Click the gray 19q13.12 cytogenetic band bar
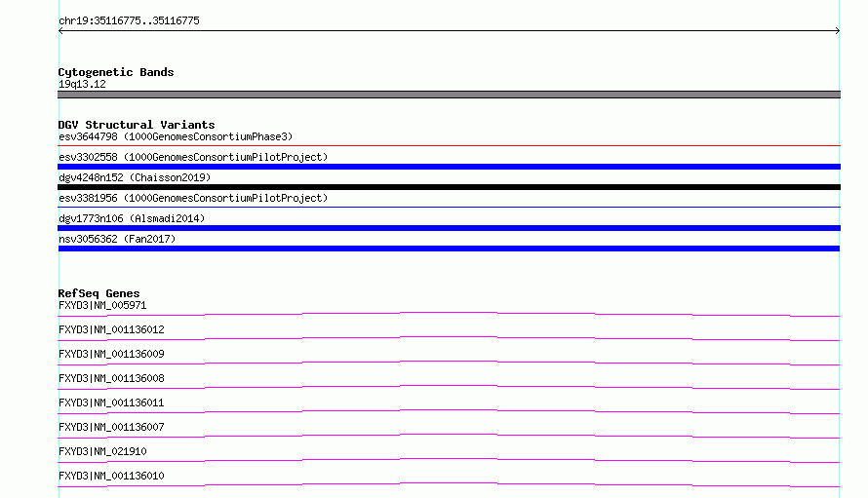868x498 pixels. pos(449,95)
